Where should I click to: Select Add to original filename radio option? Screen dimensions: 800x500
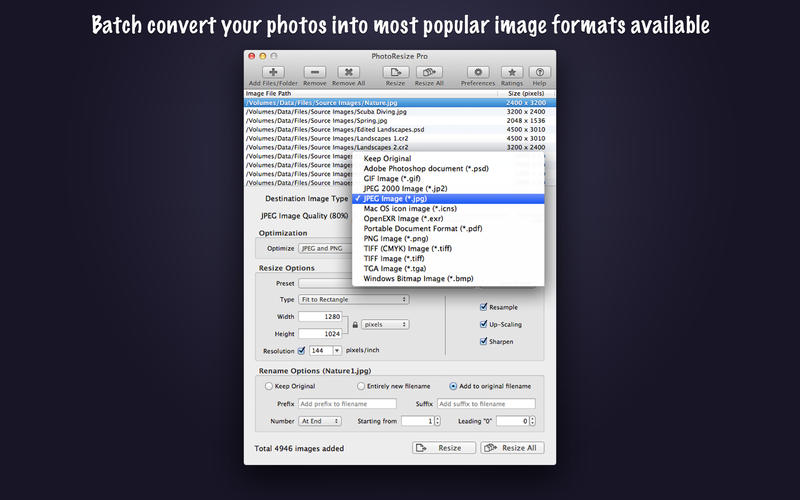click(453, 386)
